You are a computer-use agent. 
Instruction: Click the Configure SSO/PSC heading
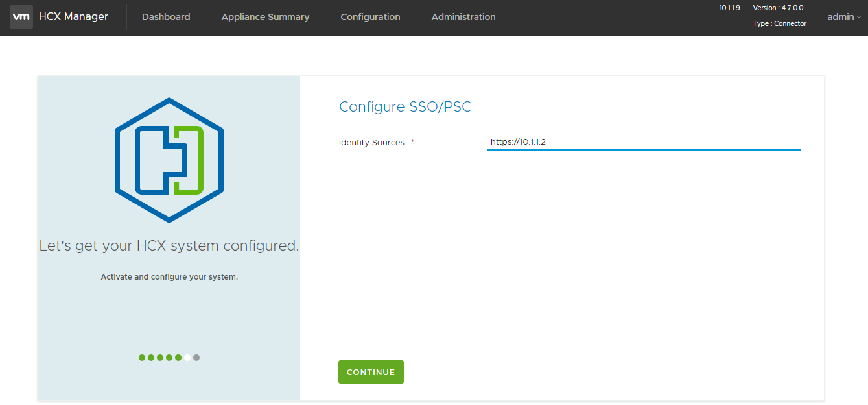tap(405, 106)
